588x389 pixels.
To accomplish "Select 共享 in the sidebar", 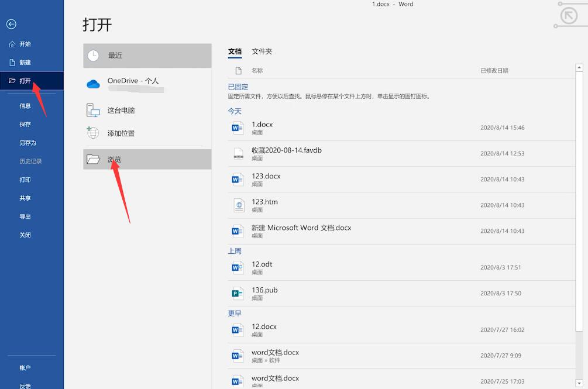I will [x=25, y=198].
